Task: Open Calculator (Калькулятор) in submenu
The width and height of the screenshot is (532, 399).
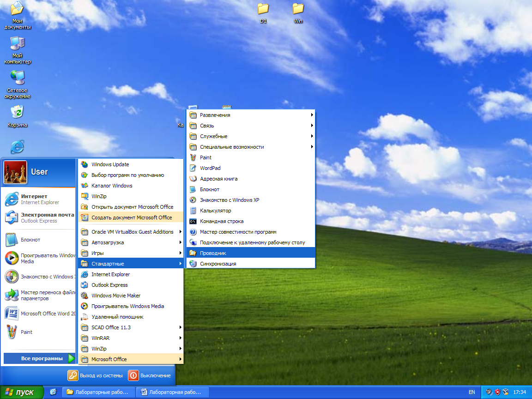Action: (215, 211)
